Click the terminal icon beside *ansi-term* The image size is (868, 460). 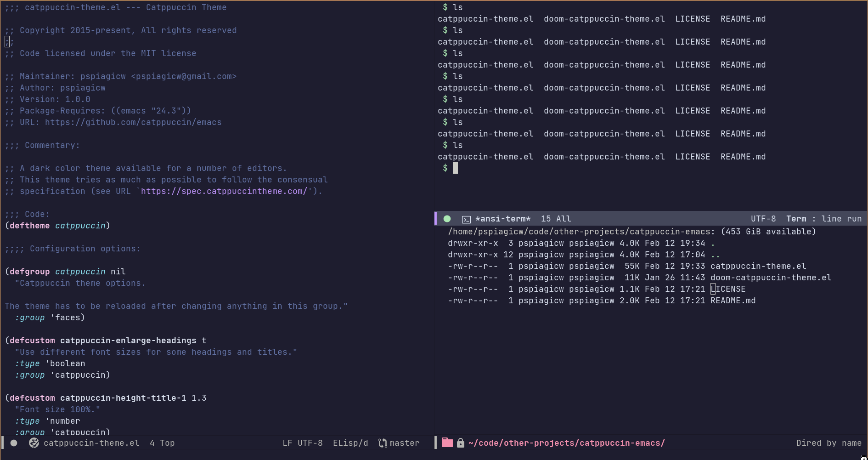[x=466, y=219]
